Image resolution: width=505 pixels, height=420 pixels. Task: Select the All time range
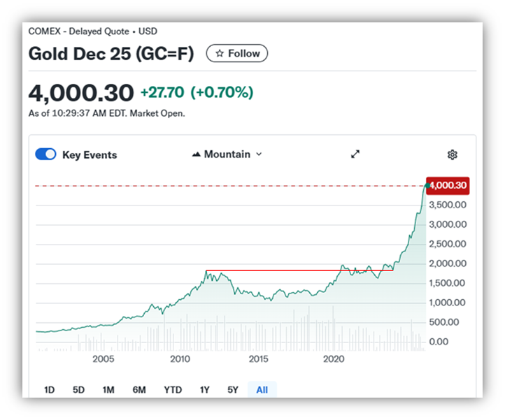point(262,390)
